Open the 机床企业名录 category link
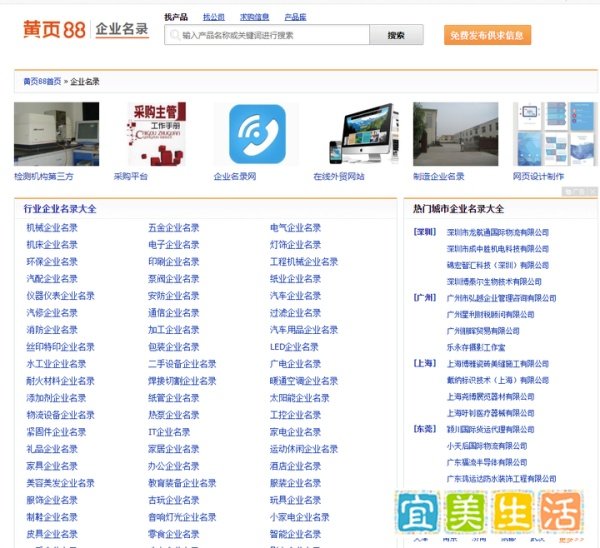This screenshot has height=548, width=600. point(52,245)
